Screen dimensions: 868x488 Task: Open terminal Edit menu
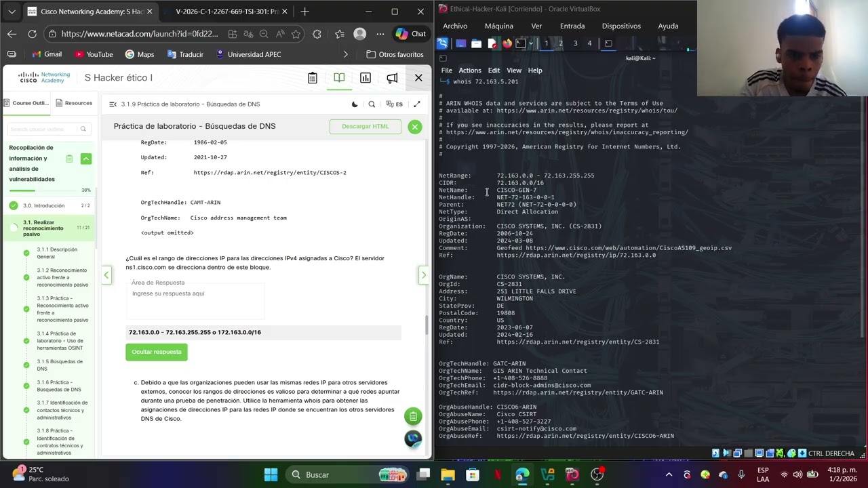[x=494, y=70]
